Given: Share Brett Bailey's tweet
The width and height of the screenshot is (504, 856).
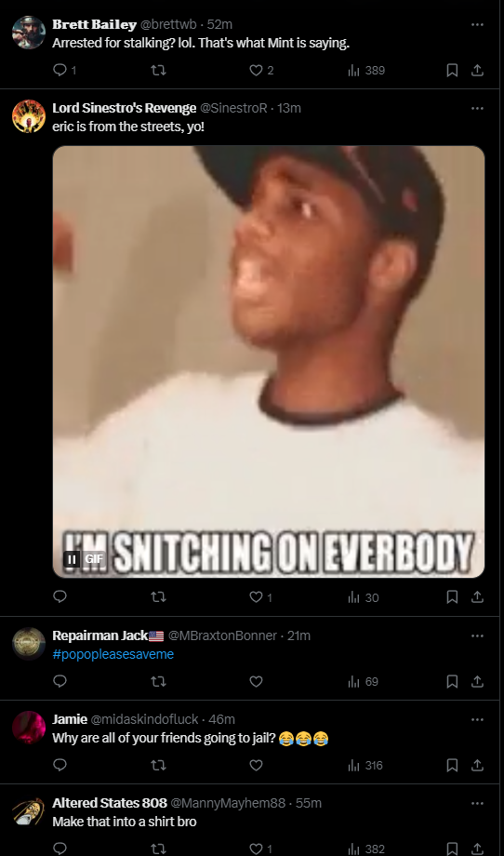Looking at the screenshot, I should point(477,71).
